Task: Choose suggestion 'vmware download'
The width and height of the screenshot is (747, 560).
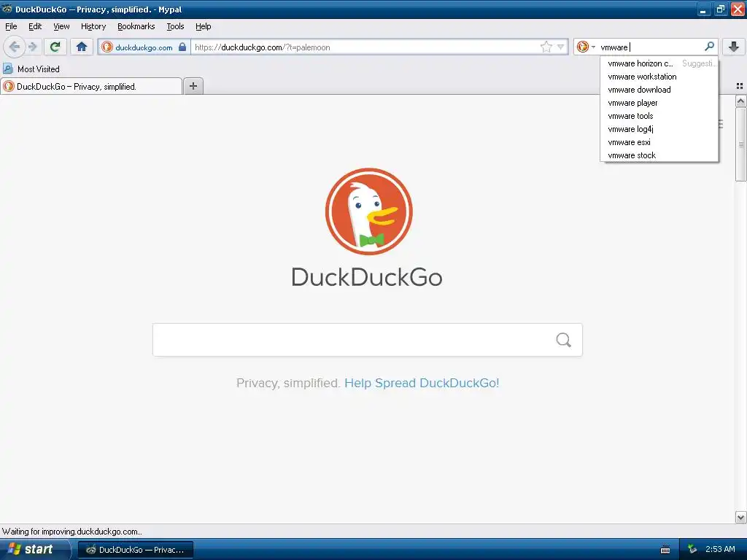Action: (659, 90)
